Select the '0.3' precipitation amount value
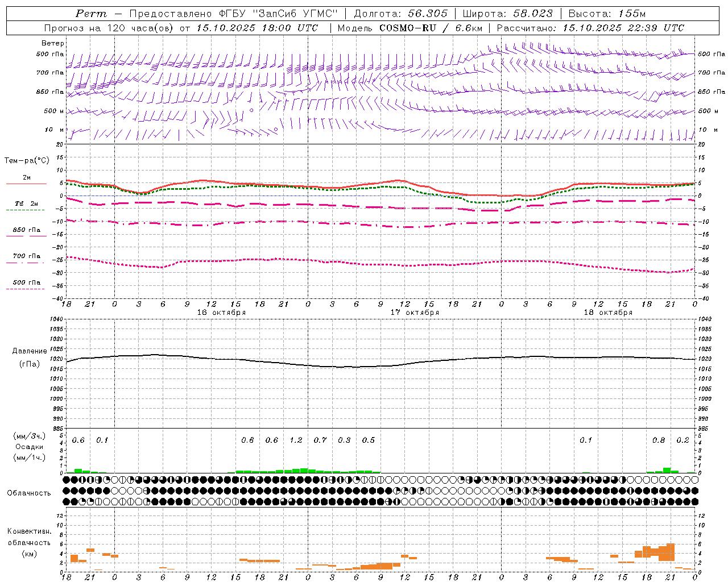Image resolution: width=728 pixels, height=582 pixels. pos(344,440)
